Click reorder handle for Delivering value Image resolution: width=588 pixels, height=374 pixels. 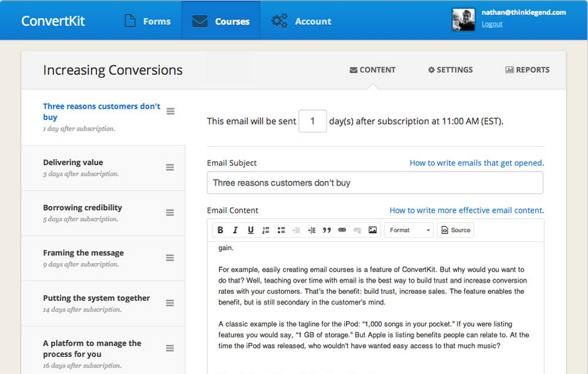(170, 167)
